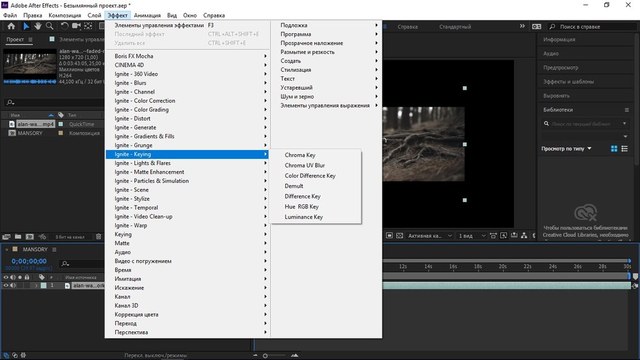The width and height of the screenshot is (640, 360).
Task: Open the Файл menu
Action: coord(10,15)
